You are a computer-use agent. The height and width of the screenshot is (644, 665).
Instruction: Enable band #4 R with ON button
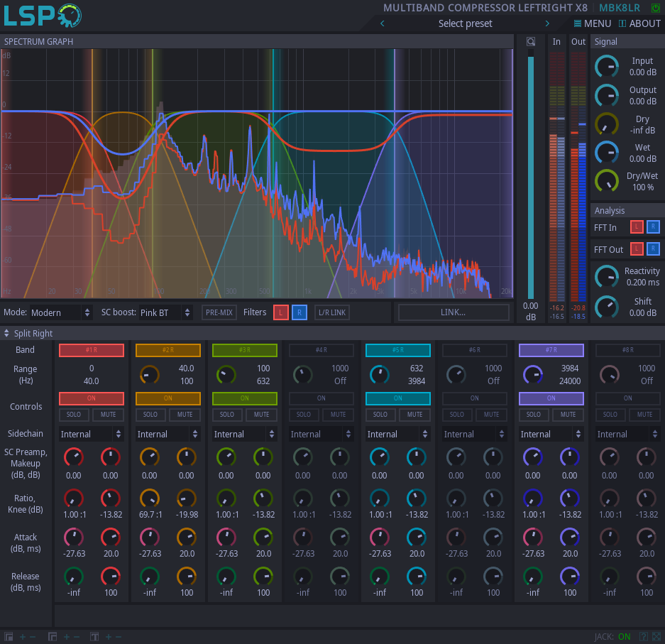click(x=321, y=398)
